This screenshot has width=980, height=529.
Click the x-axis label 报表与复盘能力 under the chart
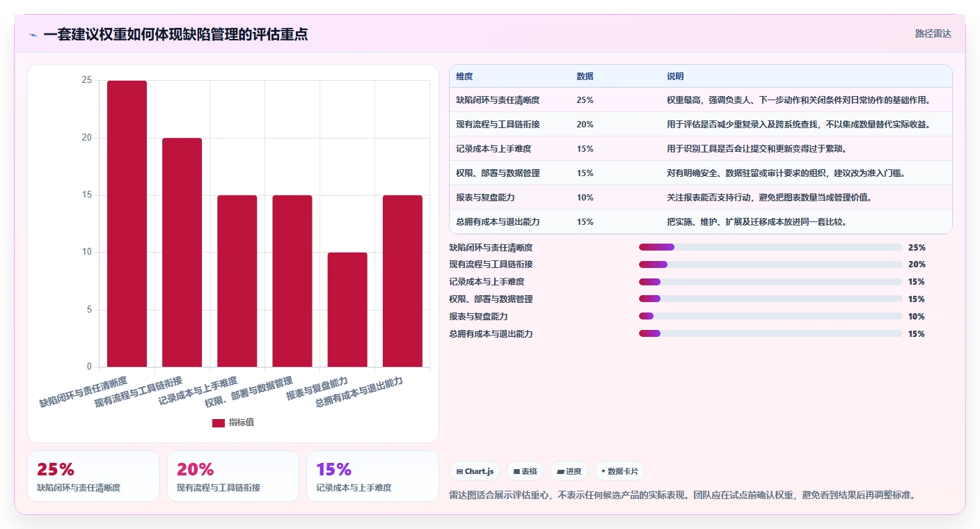(317, 389)
